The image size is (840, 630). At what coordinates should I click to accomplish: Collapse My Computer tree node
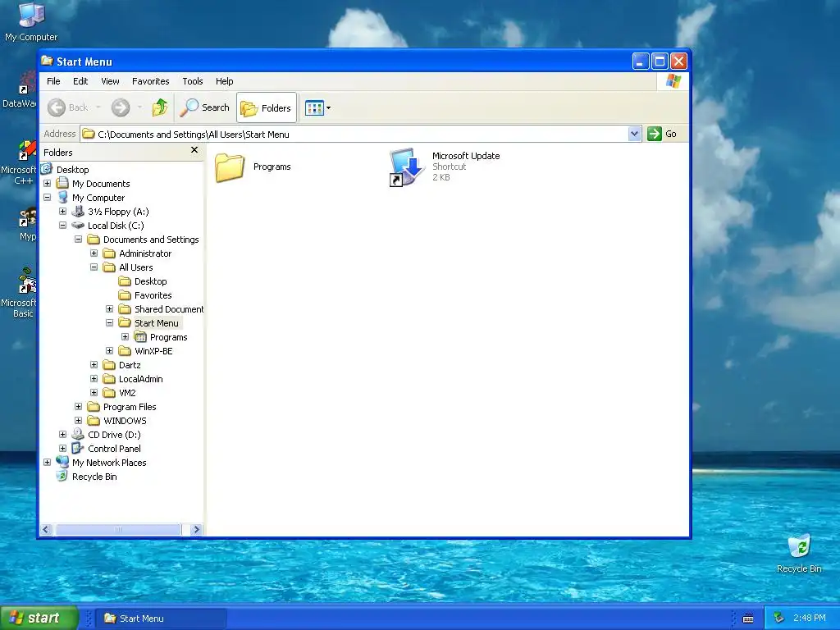(47, 197)
